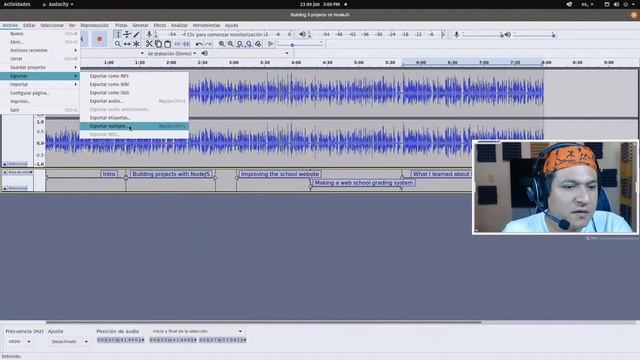Click the 'Intro' label in label track
Viewport: 640px width, 360px height.
tap(109, 174)
